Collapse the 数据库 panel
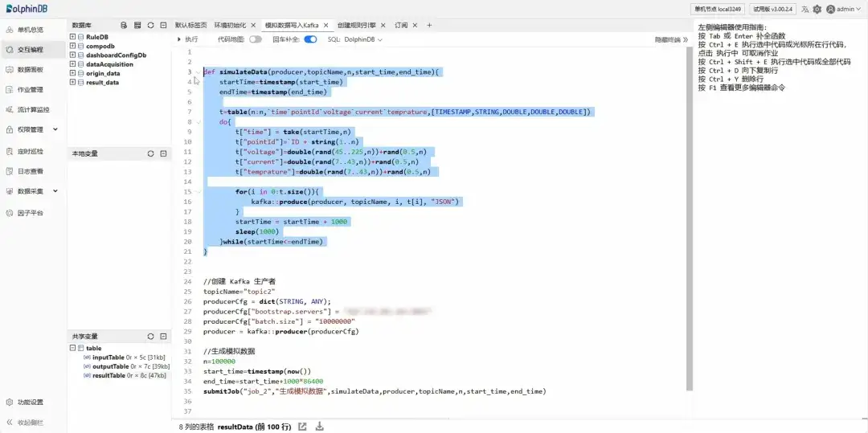This screenshot has height=433, width=868. (163, 26)
